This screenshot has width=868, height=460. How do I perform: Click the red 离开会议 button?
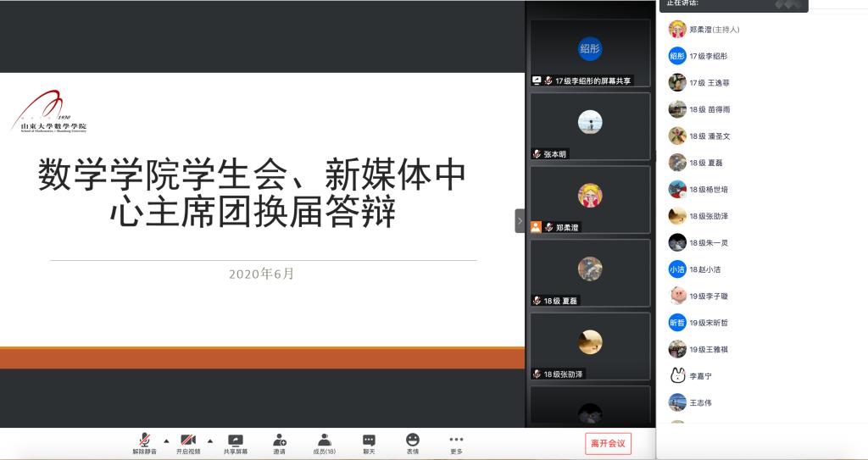click(x=608, y=443)
